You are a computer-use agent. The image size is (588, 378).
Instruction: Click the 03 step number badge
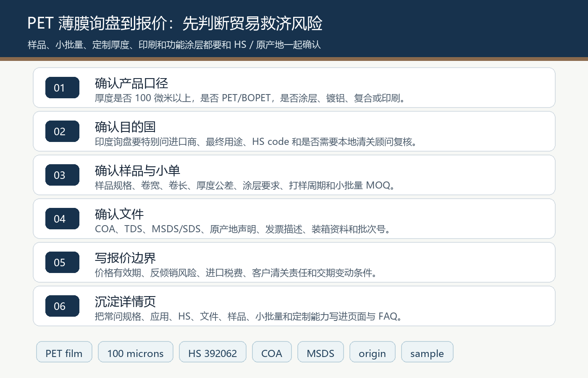(62, 175)
